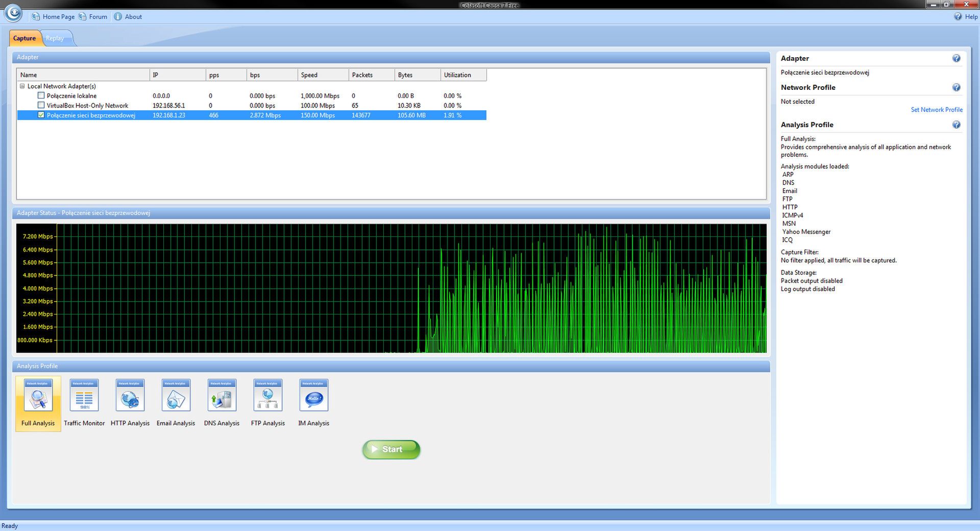Open the Forum from the top bar
Image resolution: width=980 pixels, height=531 pixels.
[97, 16]
